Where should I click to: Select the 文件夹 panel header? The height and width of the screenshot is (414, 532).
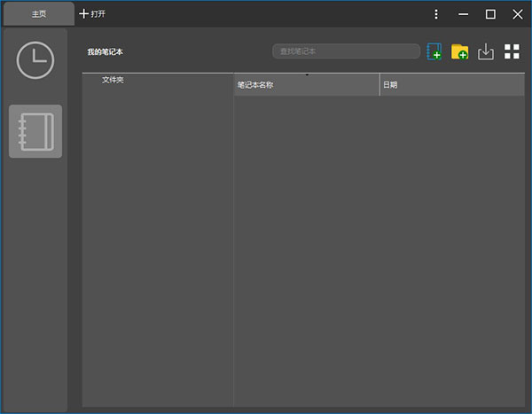[113, 80]
